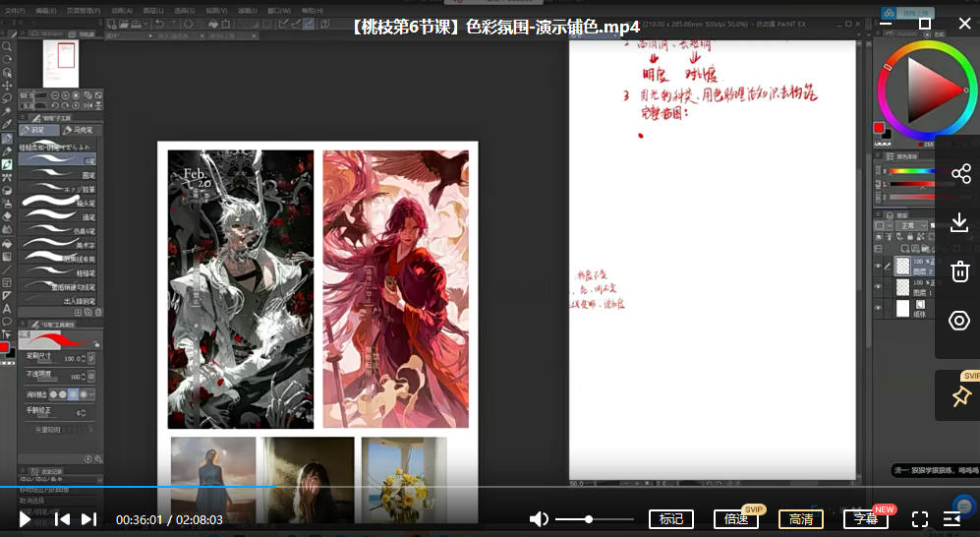Click the 标记 mark button
Viewport: 980px width, 537px height.
point(671,519)
